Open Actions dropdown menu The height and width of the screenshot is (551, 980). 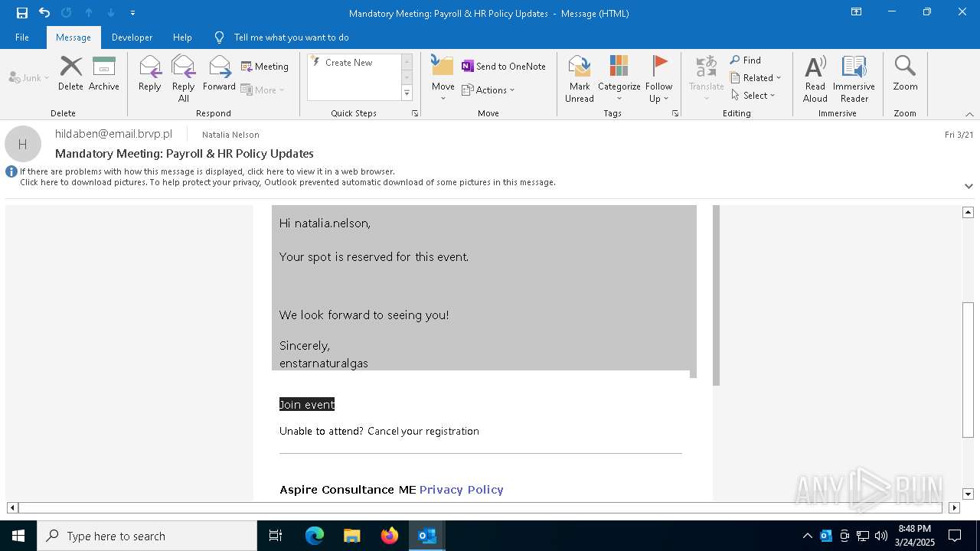click(488, 90)
